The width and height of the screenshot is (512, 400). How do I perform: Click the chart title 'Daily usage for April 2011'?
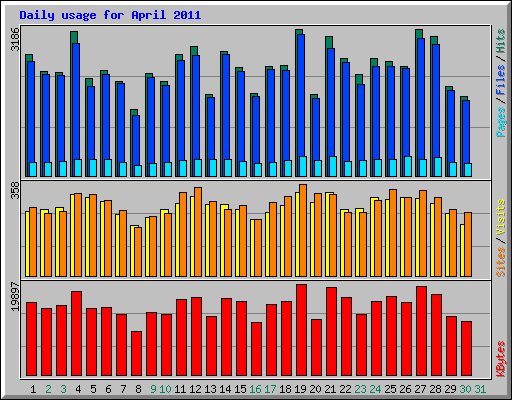tap(110, 15)
